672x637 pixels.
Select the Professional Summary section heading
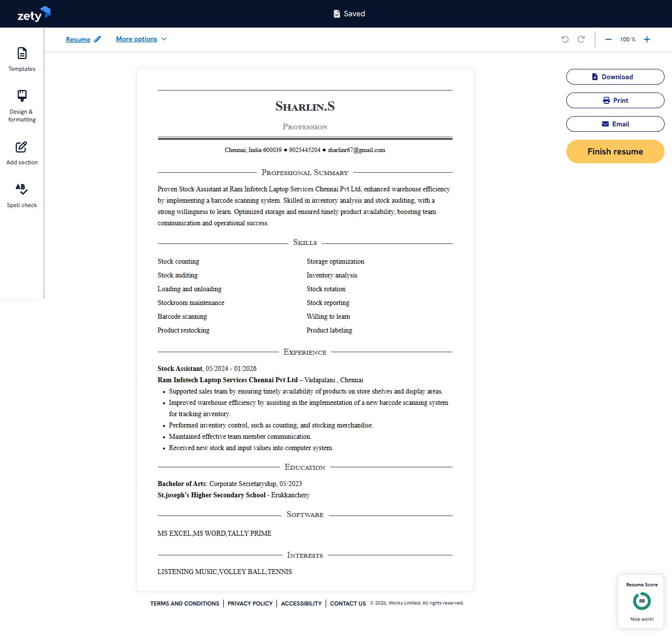[305, 173]
